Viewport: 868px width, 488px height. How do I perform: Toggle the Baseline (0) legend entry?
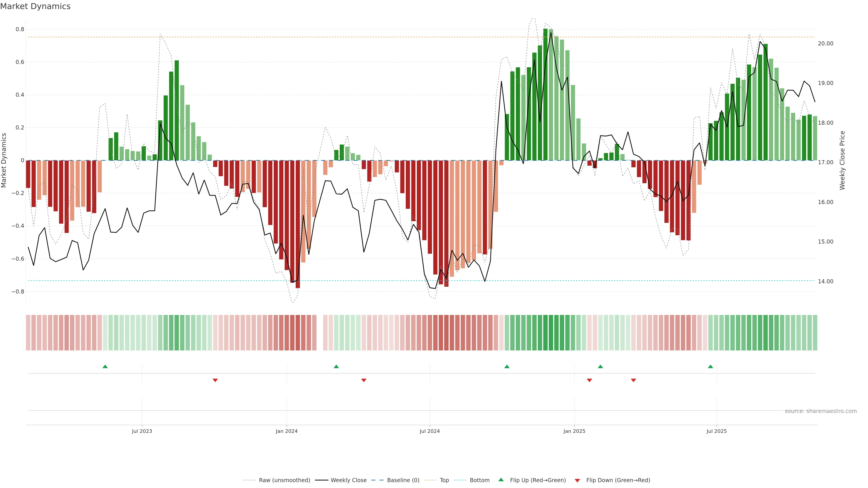403,480
